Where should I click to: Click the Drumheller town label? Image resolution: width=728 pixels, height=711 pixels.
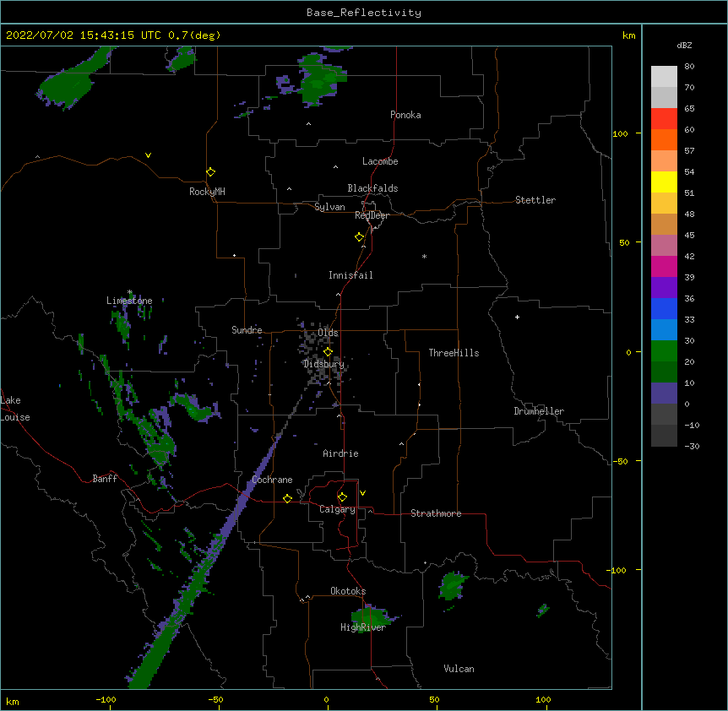click(x=539, y=411)
